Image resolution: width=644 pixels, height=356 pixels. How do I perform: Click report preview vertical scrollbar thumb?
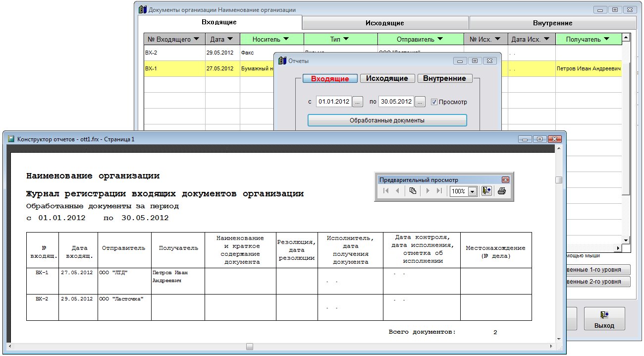tap(559, 180)
